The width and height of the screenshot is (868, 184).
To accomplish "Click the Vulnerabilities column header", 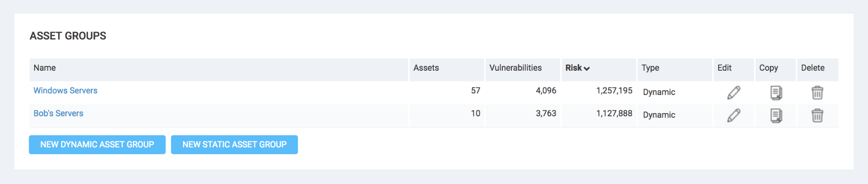I will (515, 68).
